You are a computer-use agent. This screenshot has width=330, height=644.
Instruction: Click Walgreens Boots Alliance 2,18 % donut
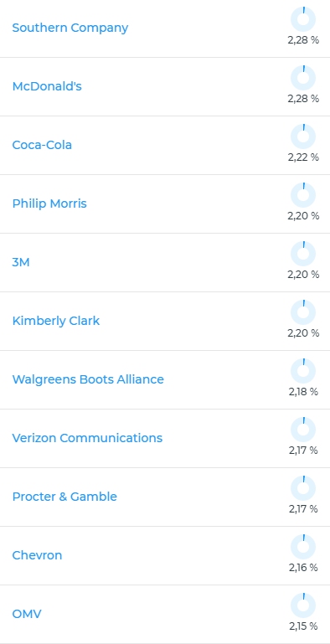303,371
